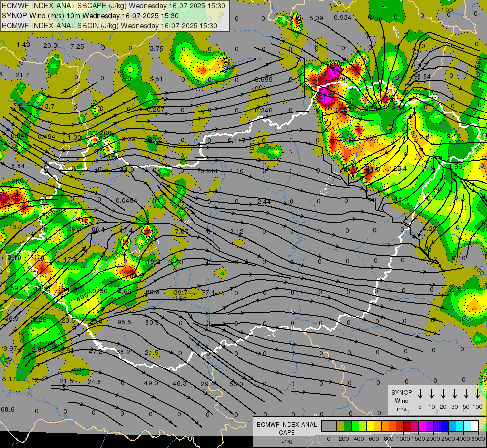Click the 3.12 map value
Viewport: 487px width, 448px height.
237,232
